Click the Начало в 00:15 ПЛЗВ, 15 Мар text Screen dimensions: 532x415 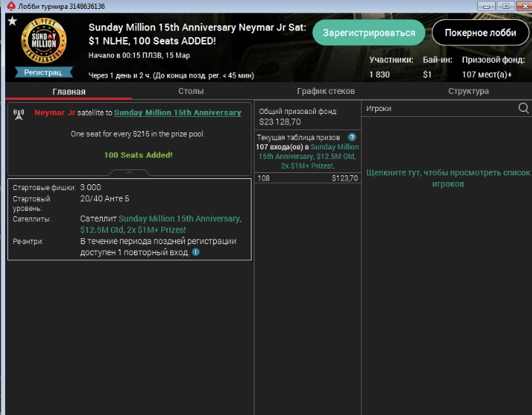139,55
